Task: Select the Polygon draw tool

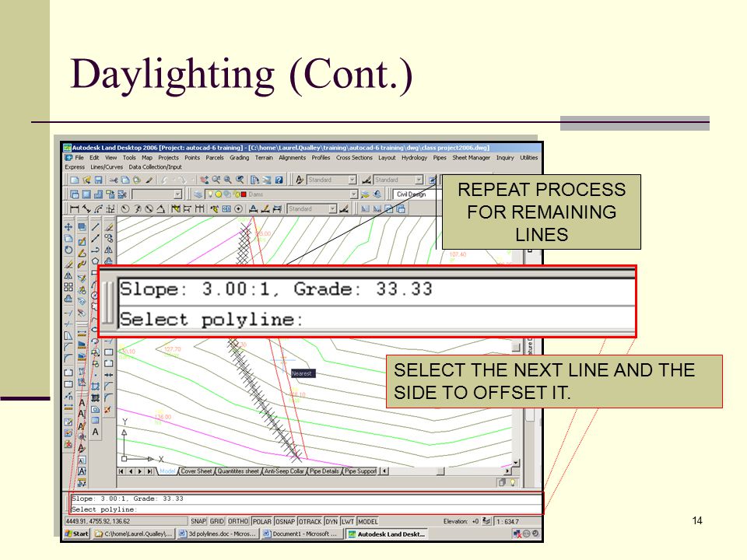Action: 95,261
